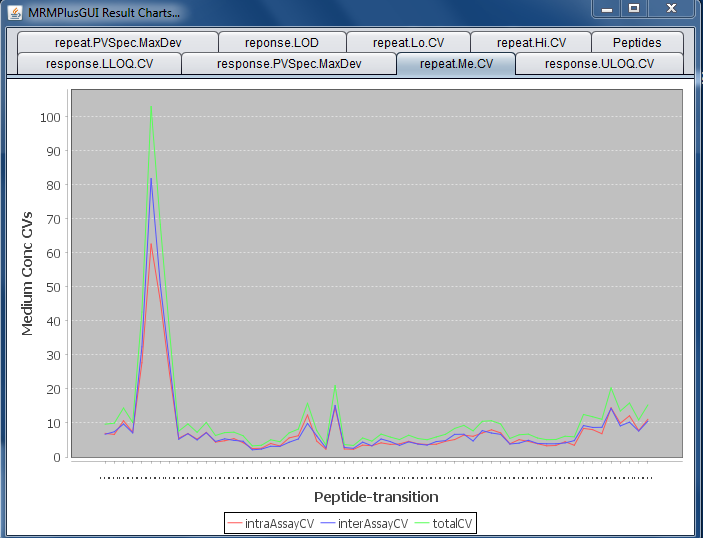Click the totalCV legend entry
703x538 pixels.
tap(443, 524)
